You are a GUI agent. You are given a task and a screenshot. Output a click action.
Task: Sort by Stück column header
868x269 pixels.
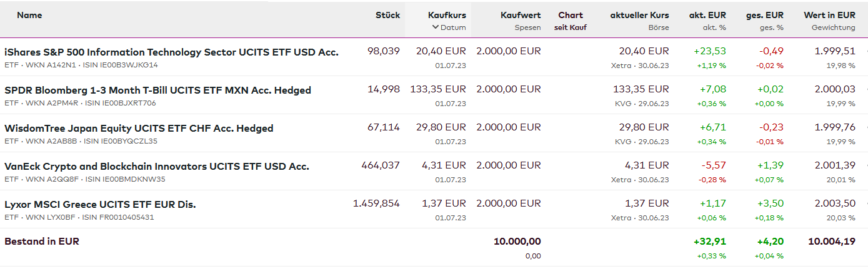click(387, 15)
